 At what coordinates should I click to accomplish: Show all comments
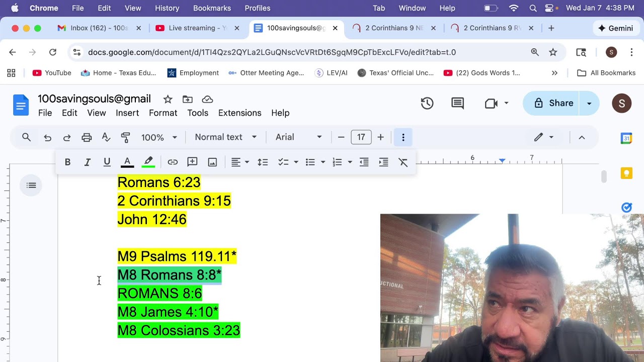(457, 104)
